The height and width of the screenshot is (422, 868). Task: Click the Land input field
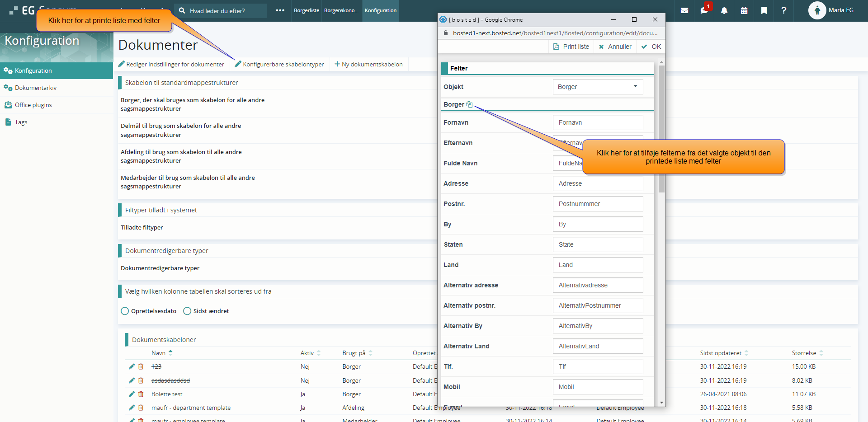point(598,265)
